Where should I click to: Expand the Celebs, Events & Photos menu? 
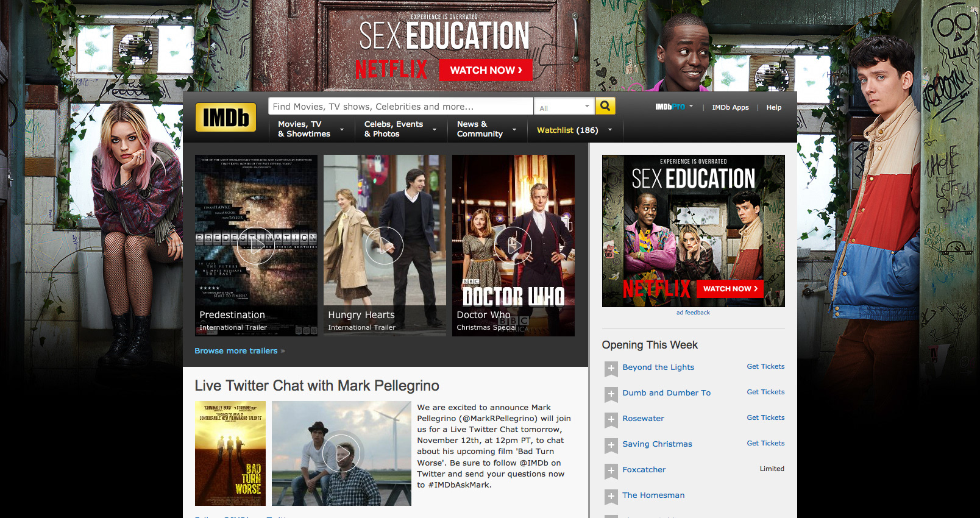[400, 129]
